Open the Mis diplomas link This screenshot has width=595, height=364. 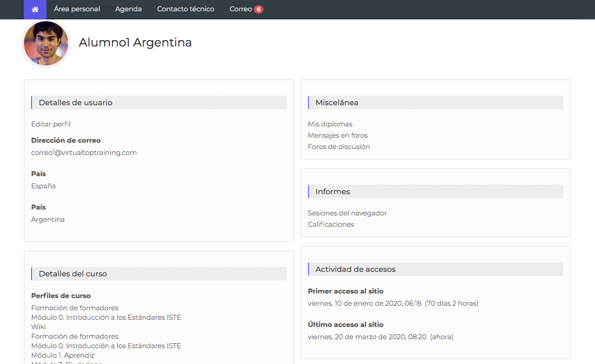click(x=330, y=124)
